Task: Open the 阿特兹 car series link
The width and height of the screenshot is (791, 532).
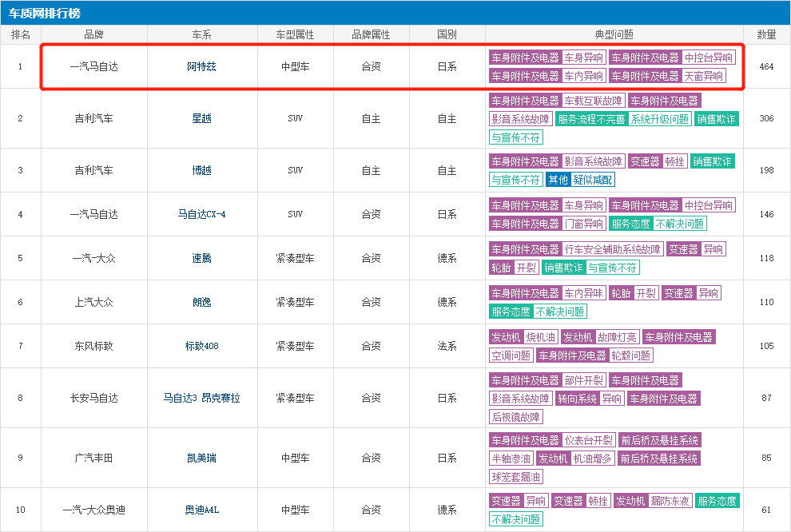Action: (201, 66)
